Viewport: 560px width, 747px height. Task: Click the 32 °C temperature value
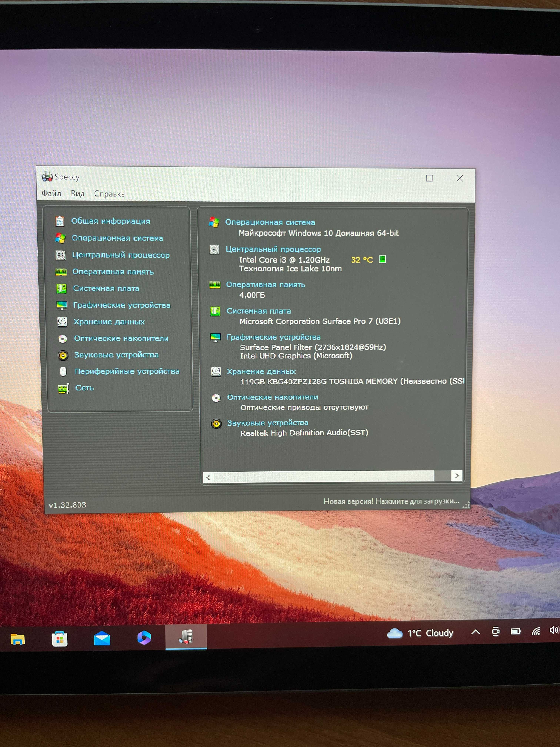362,260
